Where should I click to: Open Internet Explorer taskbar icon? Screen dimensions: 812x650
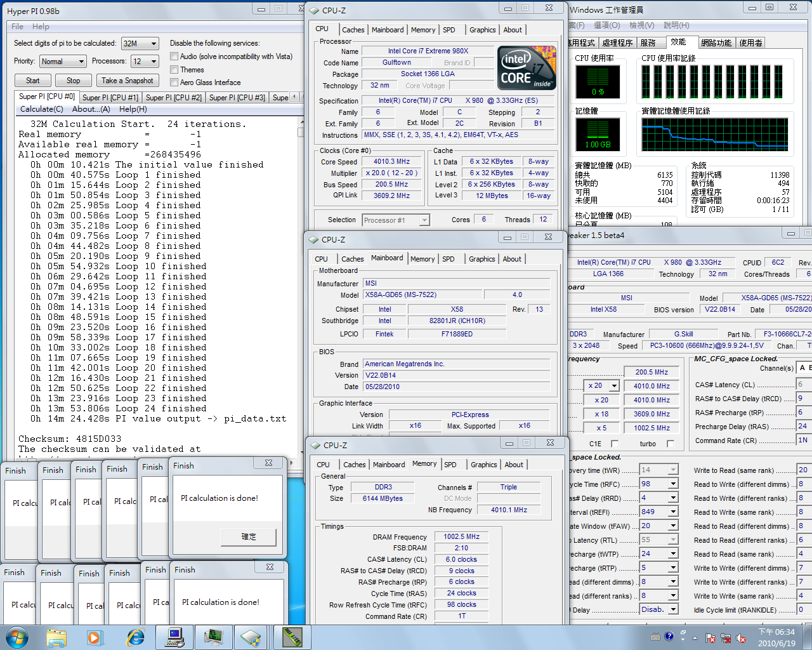click(135, 637)
